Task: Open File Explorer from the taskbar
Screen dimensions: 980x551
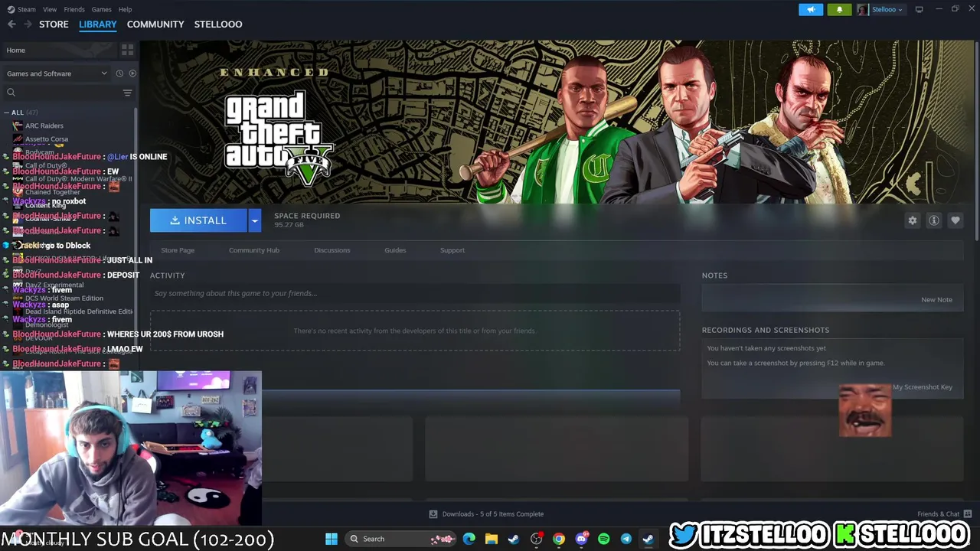Action: tap(492, 539)
